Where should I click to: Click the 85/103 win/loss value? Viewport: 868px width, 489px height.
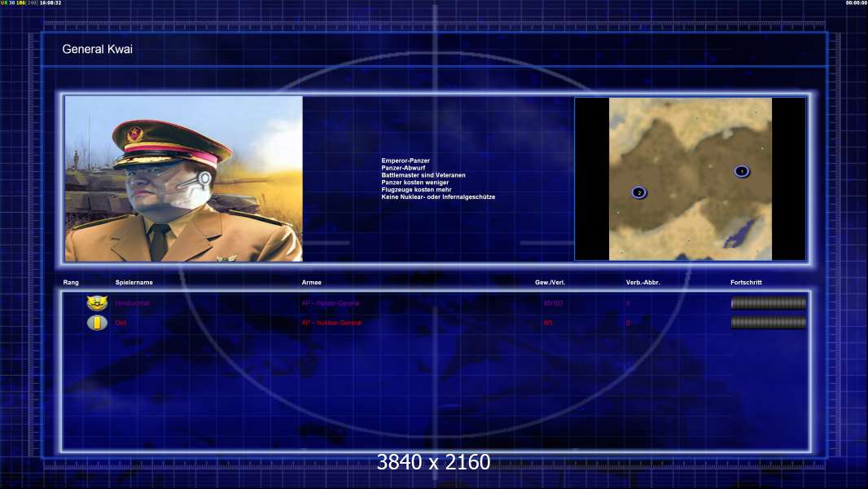pyautogui.click(x=553, y=303)
